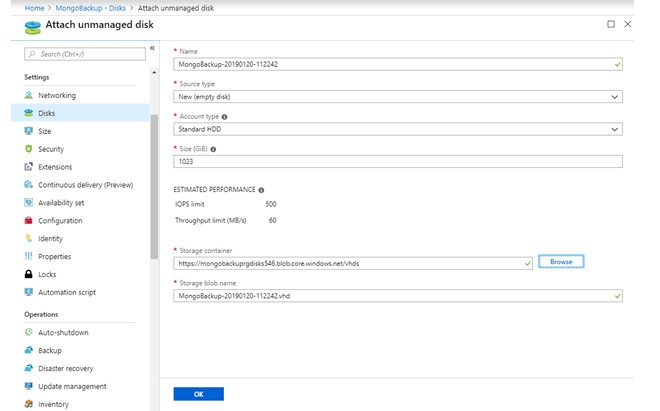Screen dimensions: 660x411
Task: Open the Inventory icon
Action: coord(29,404)
